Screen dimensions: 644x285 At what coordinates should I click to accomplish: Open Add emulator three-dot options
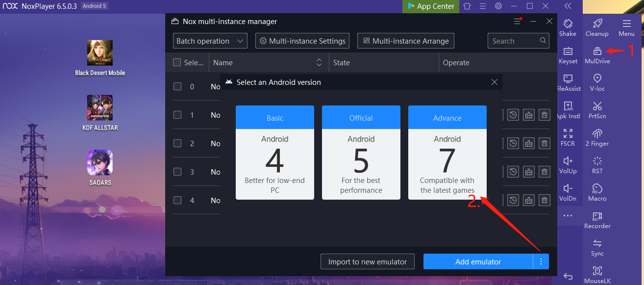click(x=541, y=261)
